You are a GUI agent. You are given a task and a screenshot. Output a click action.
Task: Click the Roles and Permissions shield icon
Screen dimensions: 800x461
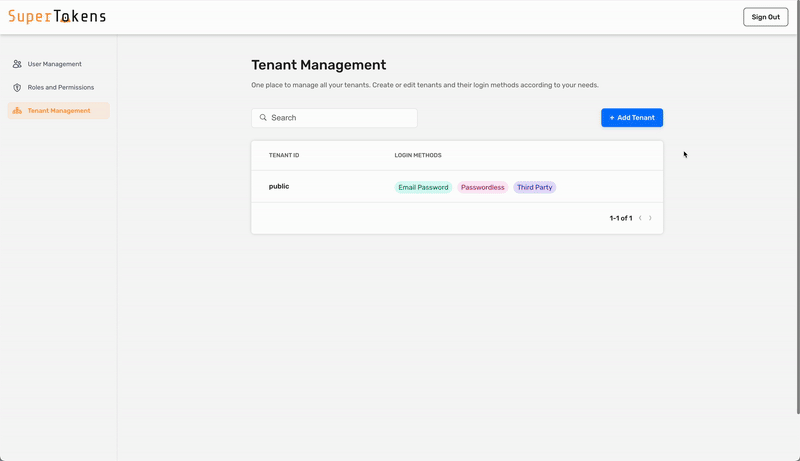17,87
